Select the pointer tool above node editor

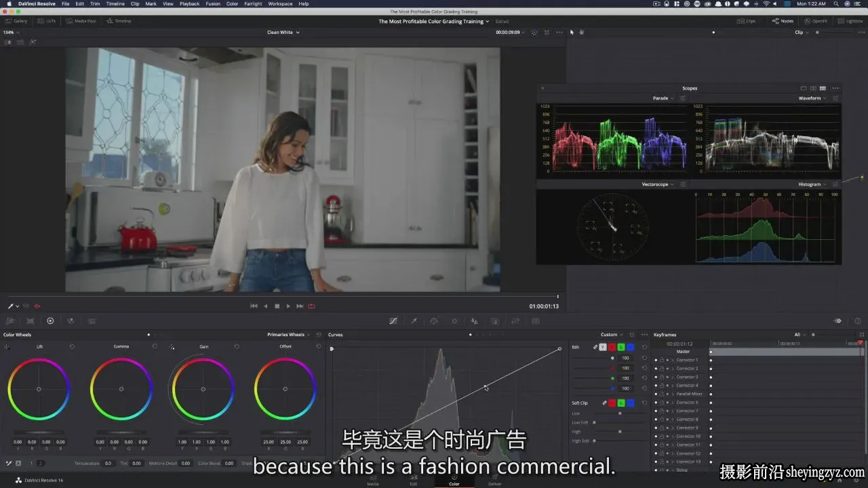tap(572, 32)
